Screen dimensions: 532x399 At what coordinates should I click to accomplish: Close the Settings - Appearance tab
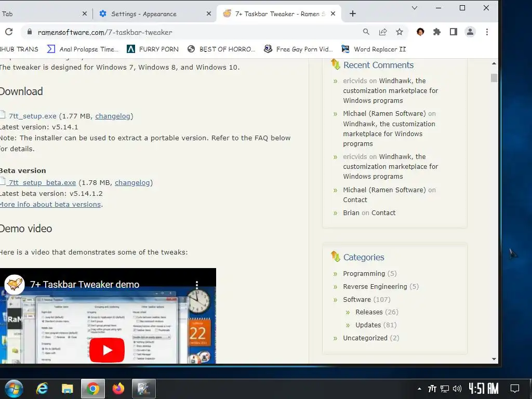tap(209, 14)
